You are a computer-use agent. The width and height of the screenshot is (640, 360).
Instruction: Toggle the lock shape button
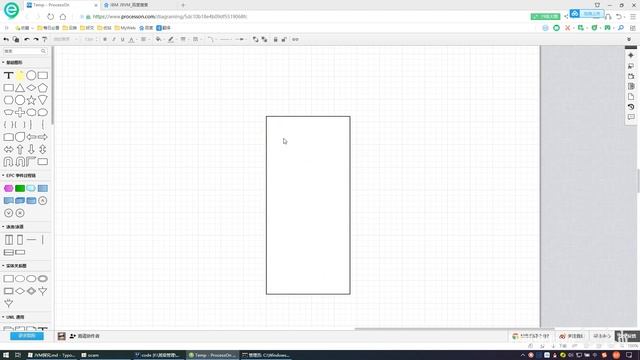click(275, 40)
